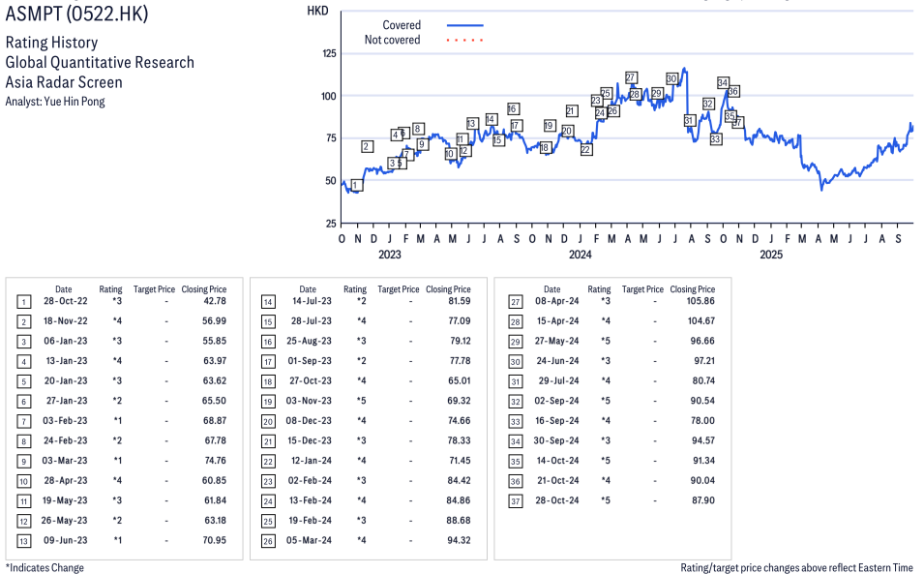
Task: Click numbered box 13 in the rating table
Action: (23, 540)
